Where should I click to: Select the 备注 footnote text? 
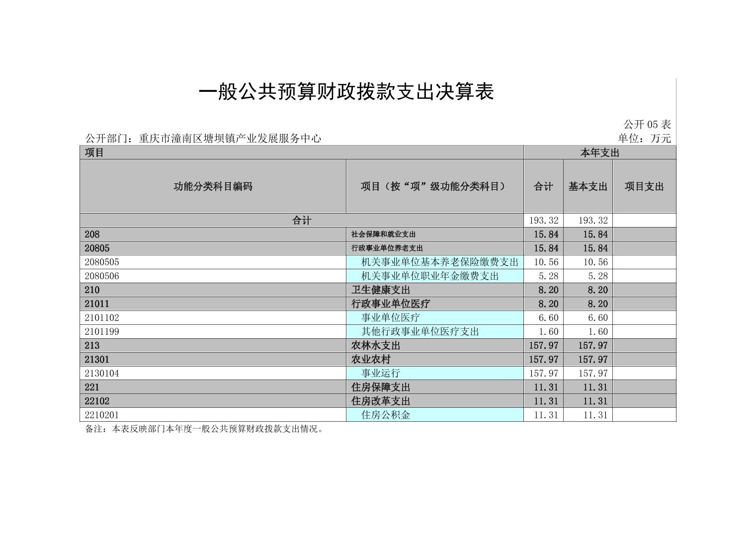[x=204, y=429]
